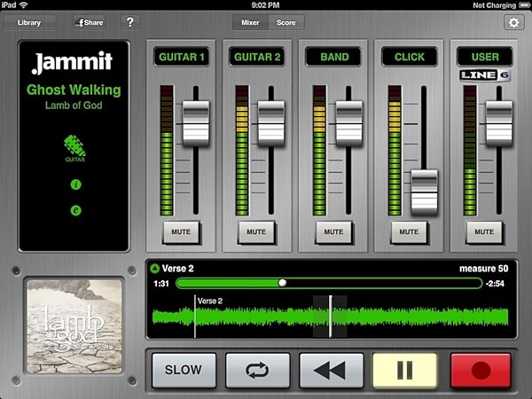Click the 9:02 PM clock

click(x=266, y=5)
